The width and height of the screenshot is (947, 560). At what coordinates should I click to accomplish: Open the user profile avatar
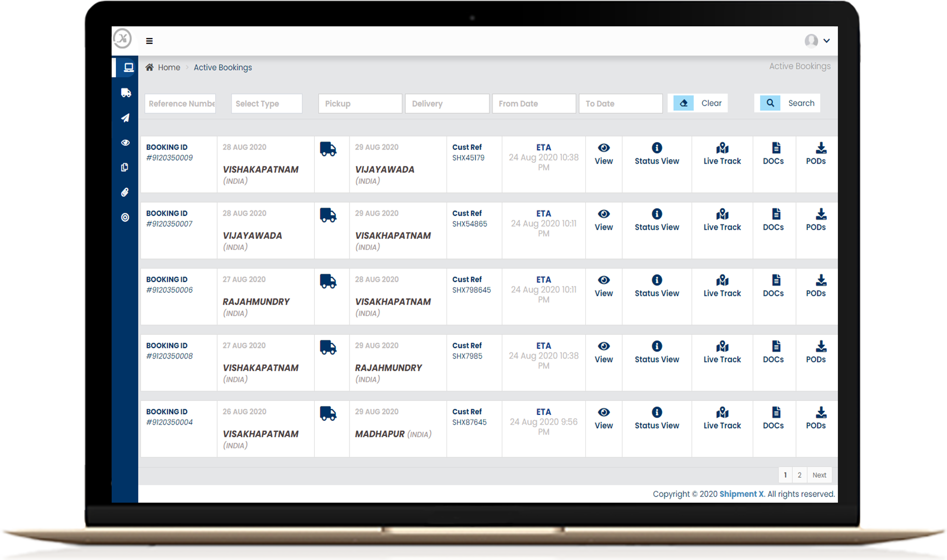[x=811, y=41]
